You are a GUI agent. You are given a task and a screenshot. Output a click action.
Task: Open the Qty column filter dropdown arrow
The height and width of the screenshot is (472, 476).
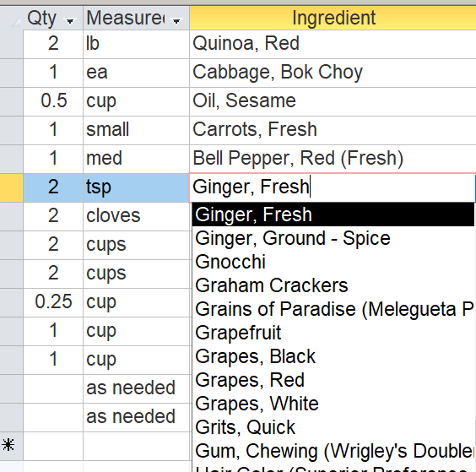(x=70, y=20)
